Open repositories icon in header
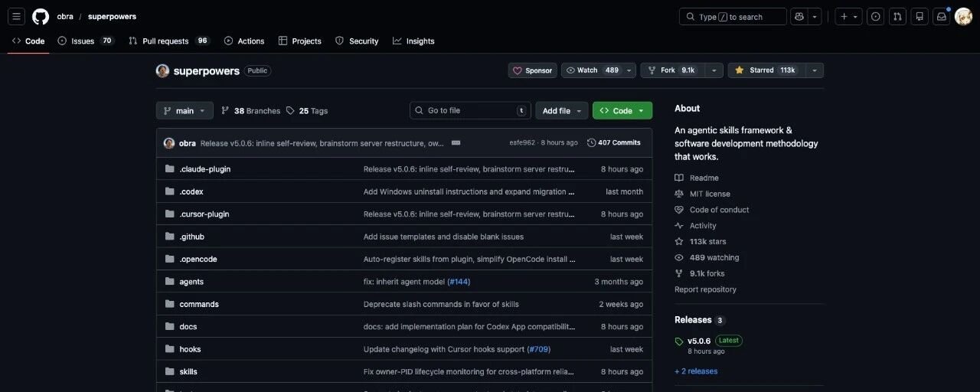Screen dimensions: 980x392 pos(920,16)
